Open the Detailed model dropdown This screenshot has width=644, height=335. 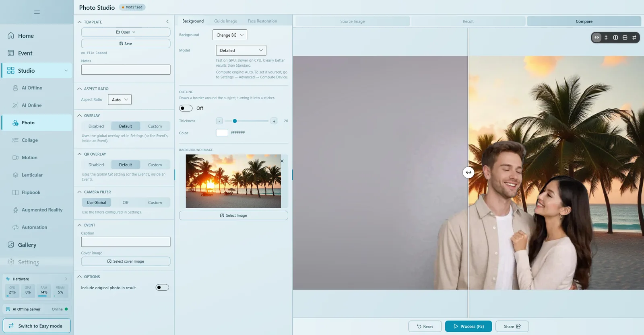coord(241,50)
